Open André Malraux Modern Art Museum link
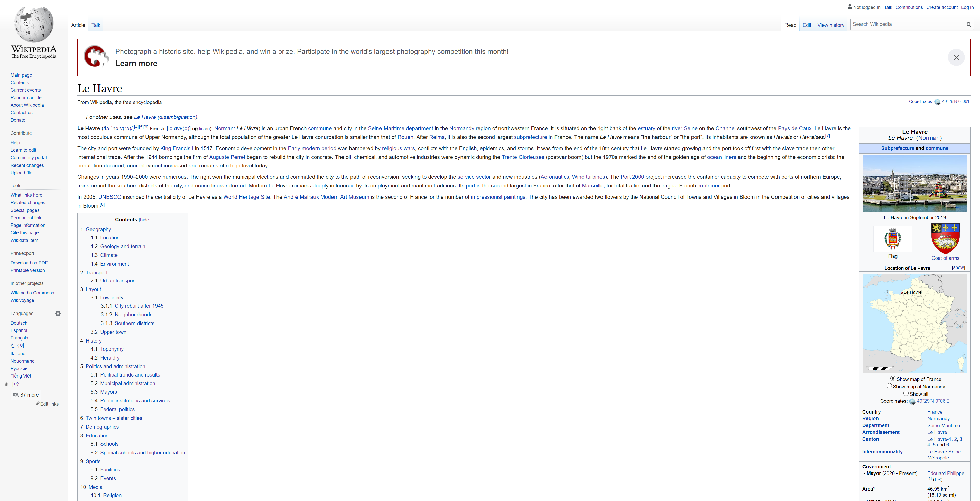Screen dimensions: 980x501 click(326, 197)
